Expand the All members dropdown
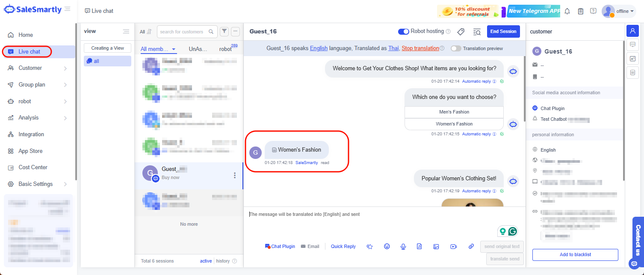The height and width of the screenshot is (275, 644). (x=158, y=49)
